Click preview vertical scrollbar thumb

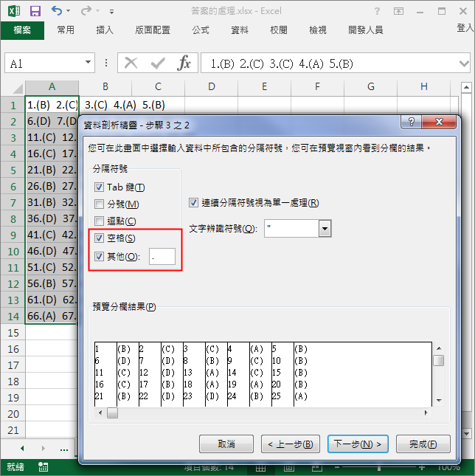click(x=439, y=361)
